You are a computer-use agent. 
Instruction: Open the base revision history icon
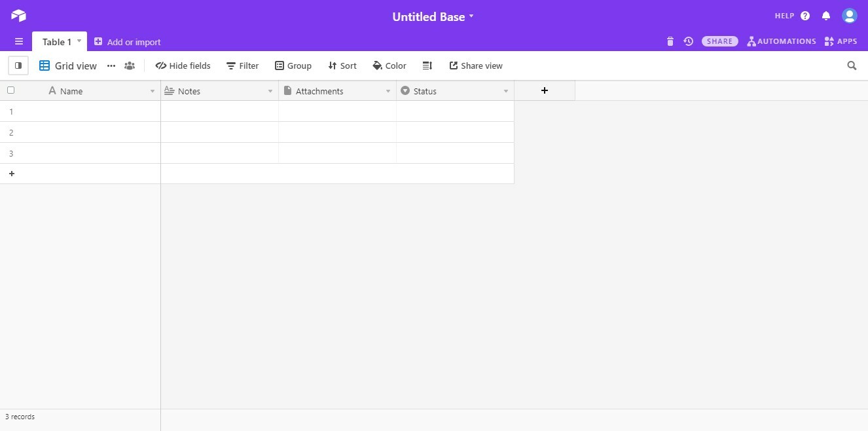pos(689,41)
